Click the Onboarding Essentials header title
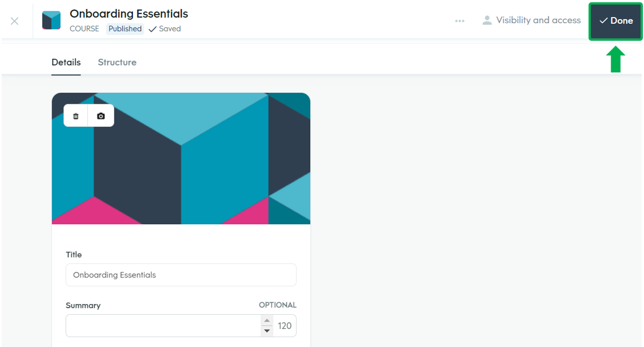This screenshot has height=347, width=644. (x=129, y=14)
